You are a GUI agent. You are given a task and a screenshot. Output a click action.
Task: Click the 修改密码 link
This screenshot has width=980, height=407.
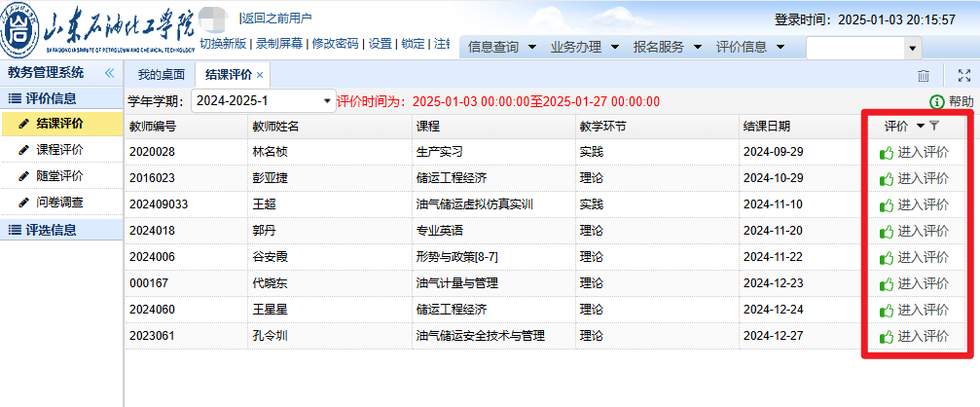[x=333, y=44]
